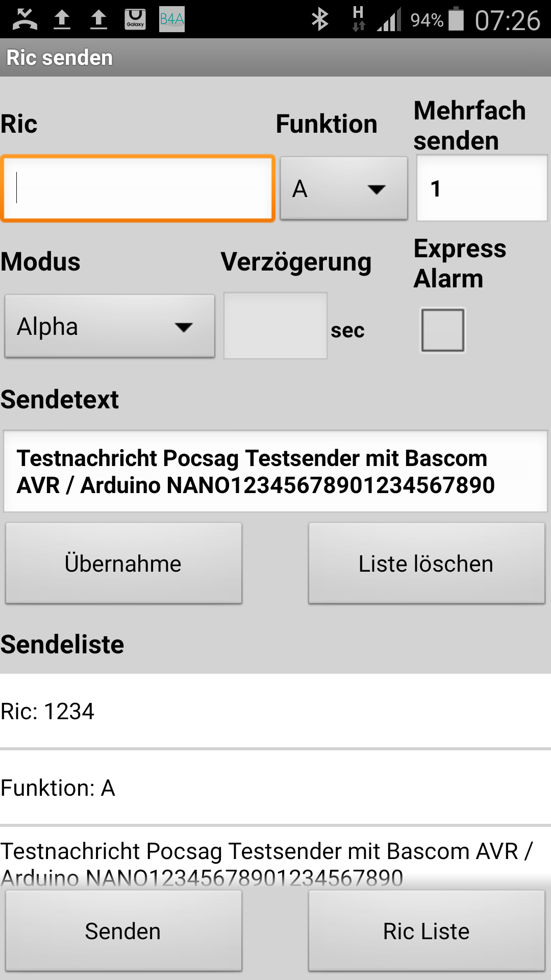Image resolution: width=551 pixels, height=980 pixels.
Task: Tap the Sendetext message field
Action: [x=275, y=472]
